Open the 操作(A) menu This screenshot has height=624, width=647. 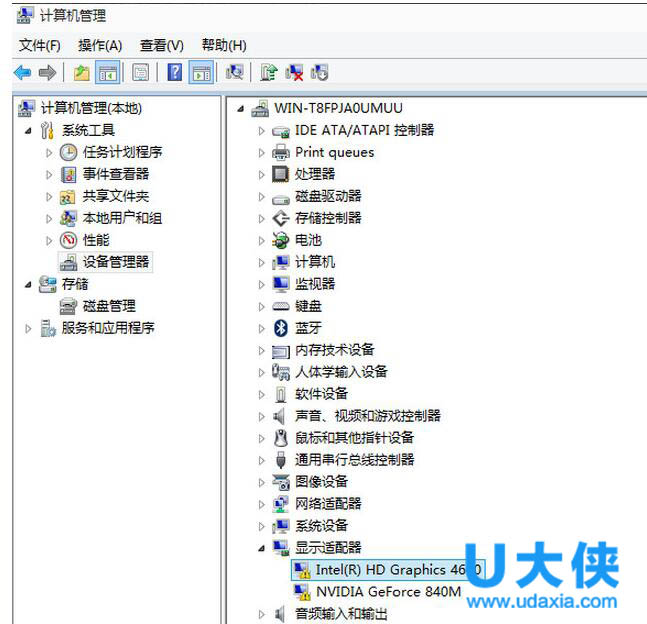click(100, 45)
